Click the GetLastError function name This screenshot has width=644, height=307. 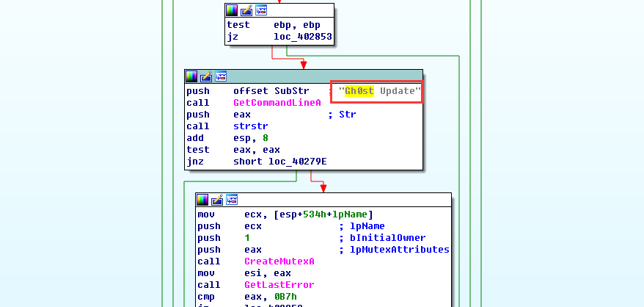(x=279, y=285)
